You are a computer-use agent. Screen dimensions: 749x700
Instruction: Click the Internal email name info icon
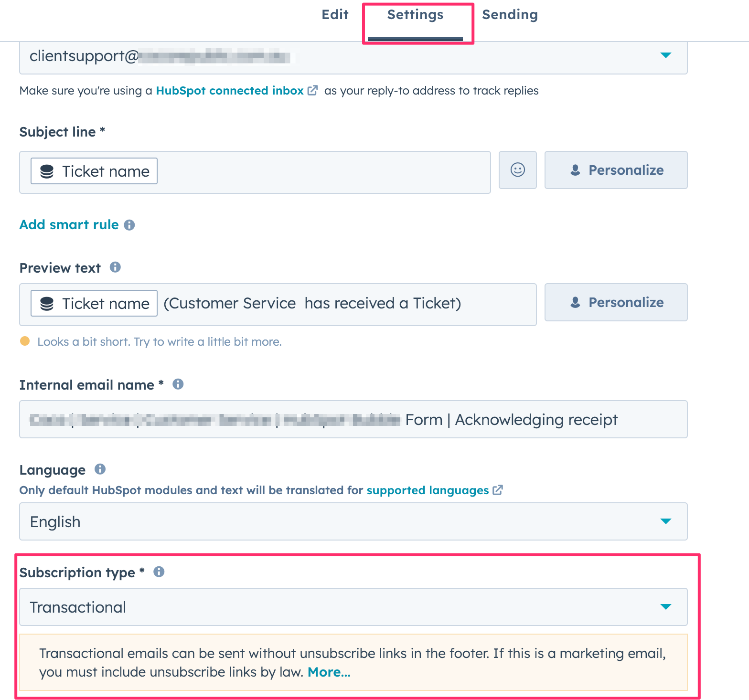point(178,384)
